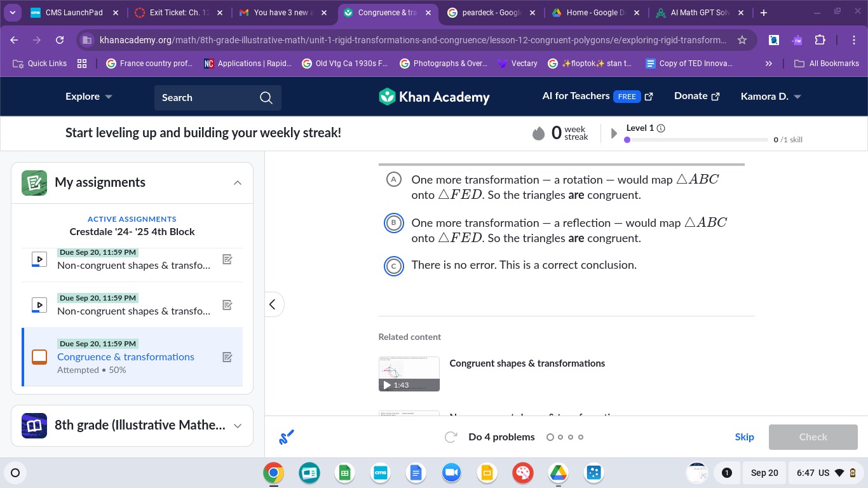Image resolution: width=868 pixels, height=488 pixels.
Task: Expand the 8th grade Illustrative Math section
Action: coord(238,426)
